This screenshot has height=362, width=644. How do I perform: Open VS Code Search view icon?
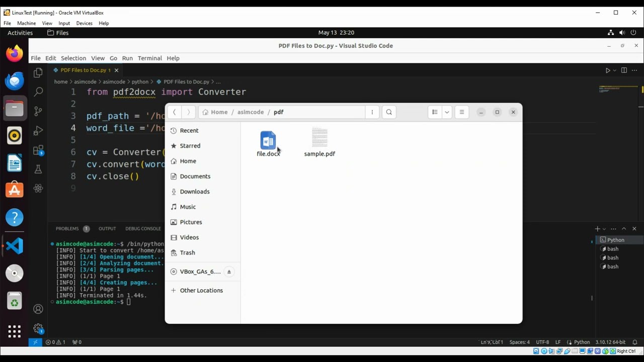(x=38, y=92)
